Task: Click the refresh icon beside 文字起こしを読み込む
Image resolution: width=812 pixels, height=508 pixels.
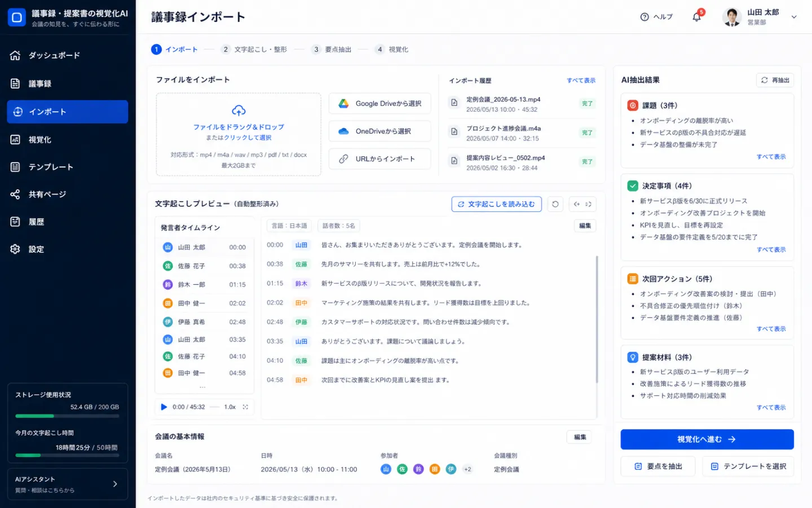Action: (555, 204)
